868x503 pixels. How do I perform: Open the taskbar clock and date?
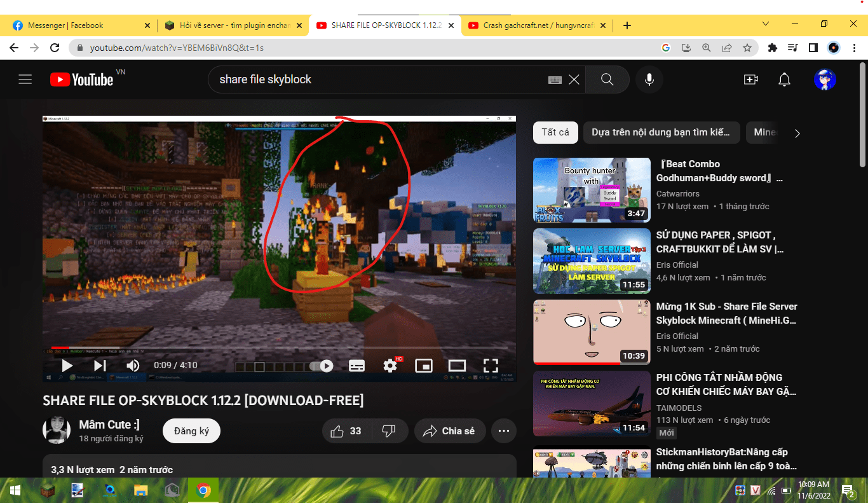[814, 490]
